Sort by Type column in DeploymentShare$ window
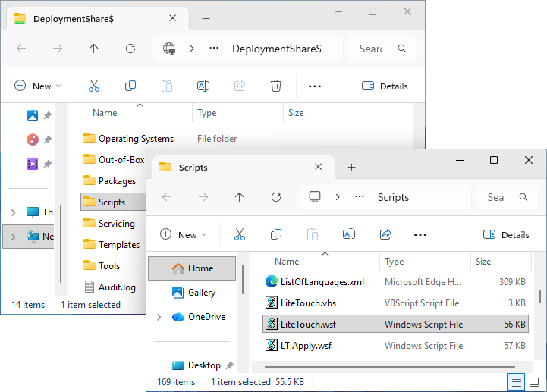The image size is (547, 392). click(207, 113)
